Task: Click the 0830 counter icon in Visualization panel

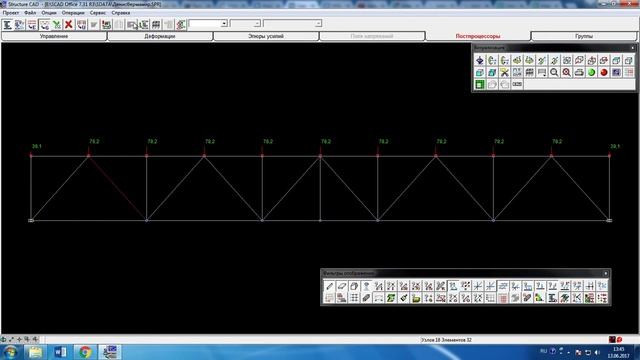Action: click(x=517, y=84)
